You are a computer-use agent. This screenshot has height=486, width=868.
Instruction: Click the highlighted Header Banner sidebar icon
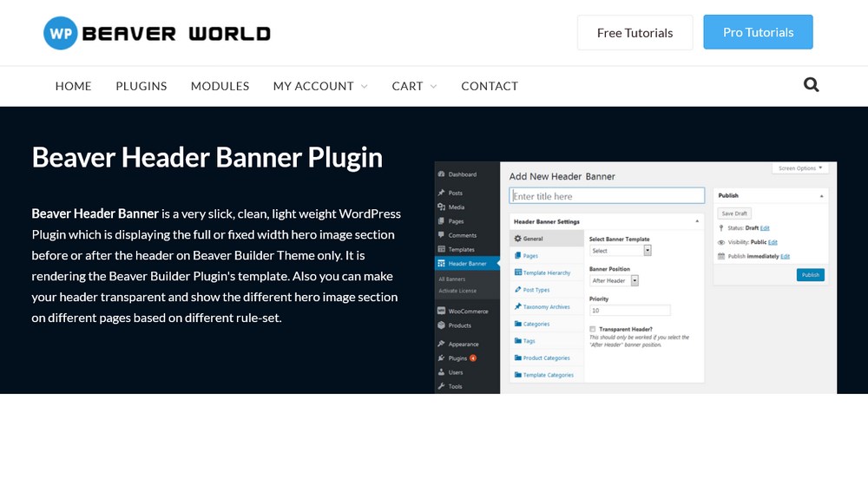click(x=441, y=264)
